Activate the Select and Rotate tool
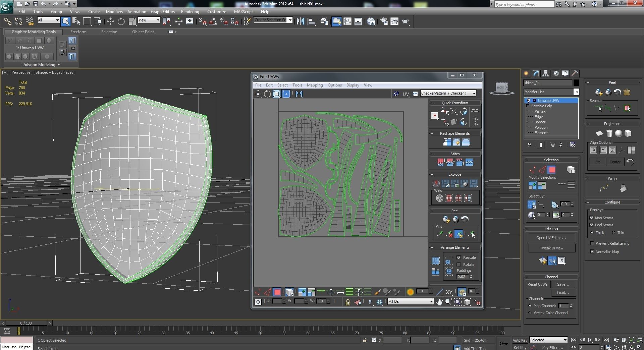644x350 pixels. click(121, 21)
